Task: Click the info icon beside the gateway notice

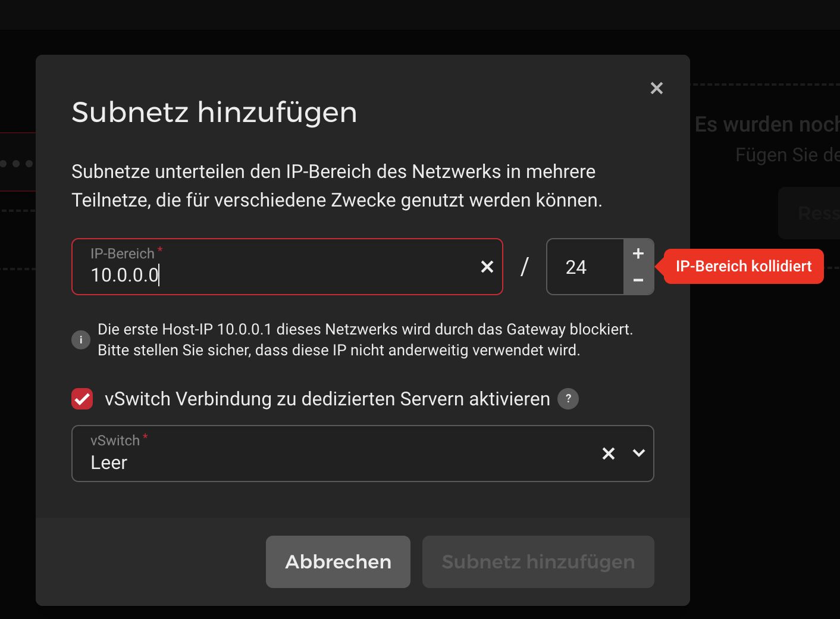Action: point(81,340)
